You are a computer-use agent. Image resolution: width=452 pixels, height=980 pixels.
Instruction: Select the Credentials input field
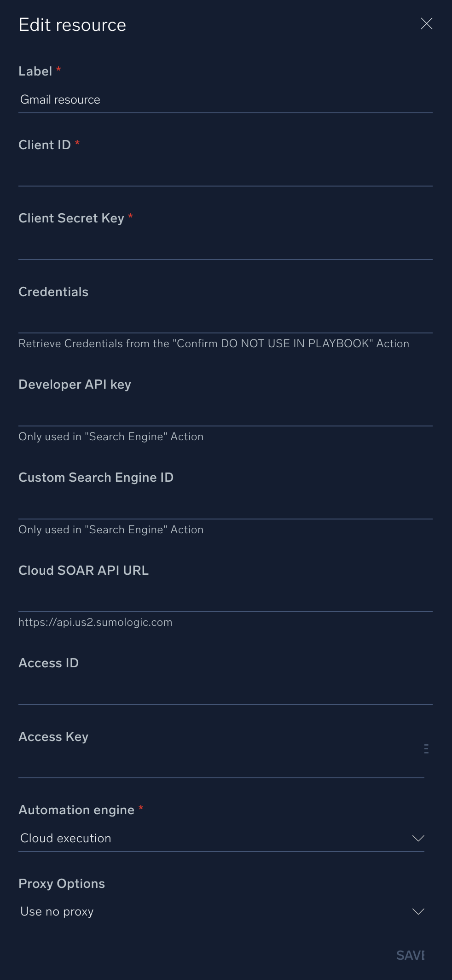[x=225, y=321]
